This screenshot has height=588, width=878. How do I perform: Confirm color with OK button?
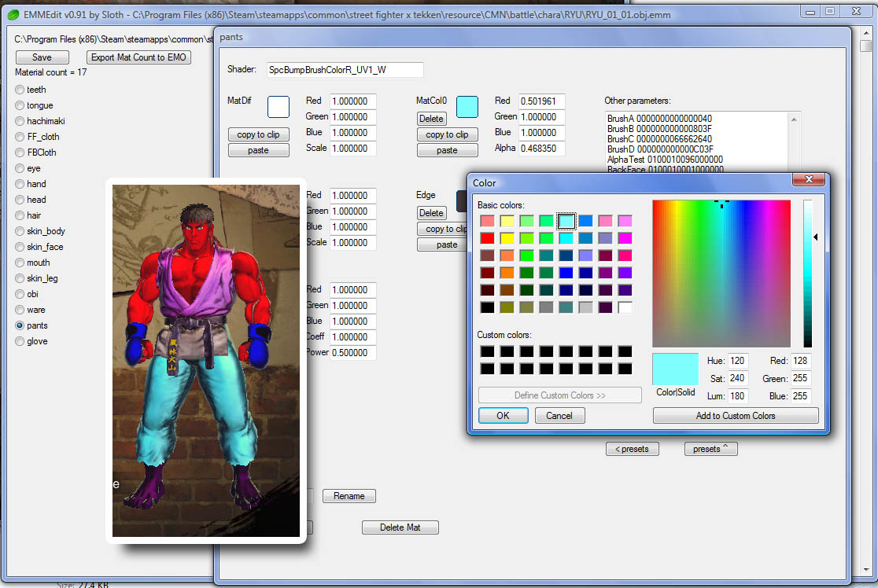pos(503,416)
